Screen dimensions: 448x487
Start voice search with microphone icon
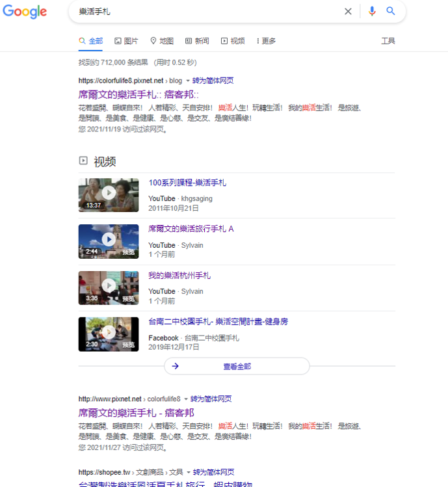point(372,11)
